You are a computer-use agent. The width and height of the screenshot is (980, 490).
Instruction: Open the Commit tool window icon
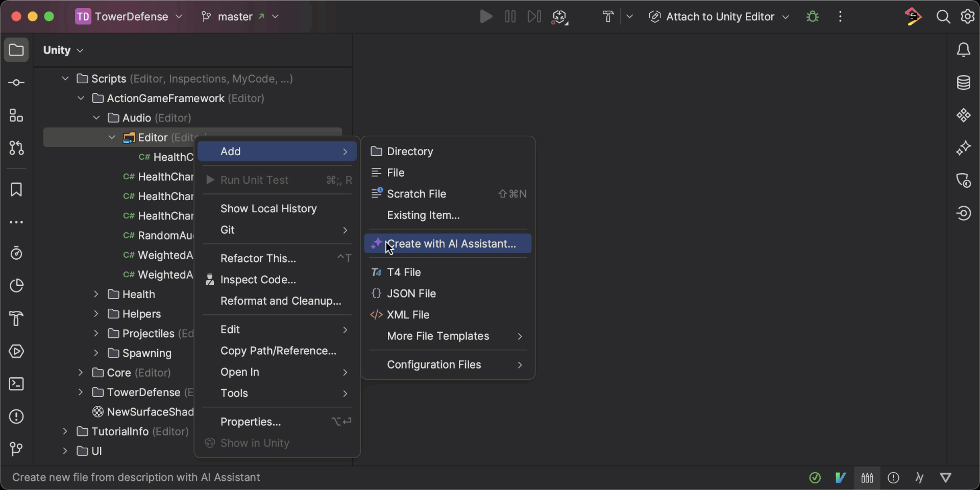coord(16,83)
